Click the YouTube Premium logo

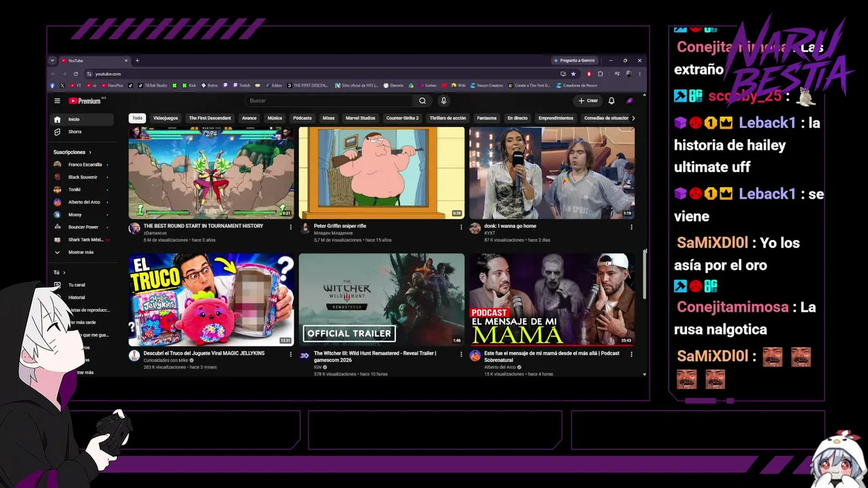pyautogui.click(x=85, y=101)
